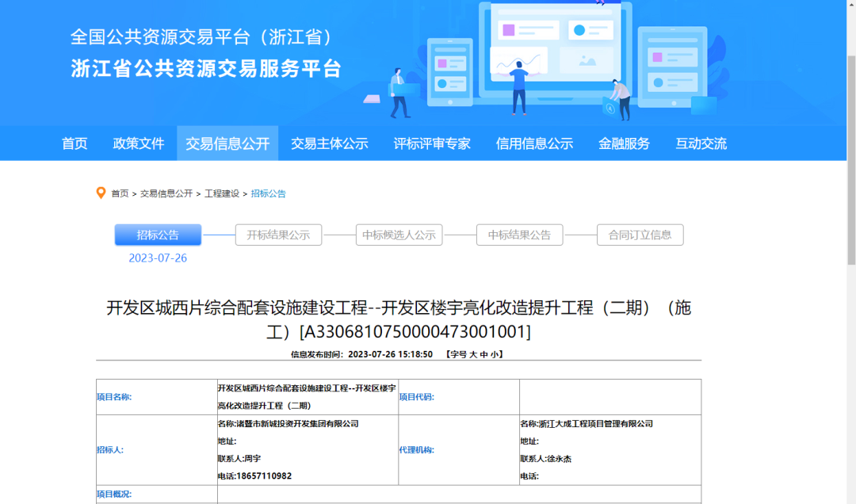Click 工程建设 breadcrumb link
This screenshot has width=856, height=504.
coord(222,193)
